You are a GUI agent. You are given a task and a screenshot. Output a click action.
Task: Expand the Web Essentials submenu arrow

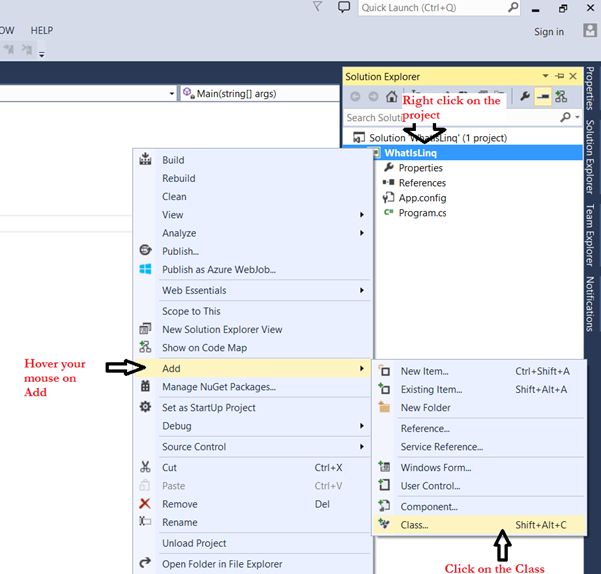coord(361,290)
